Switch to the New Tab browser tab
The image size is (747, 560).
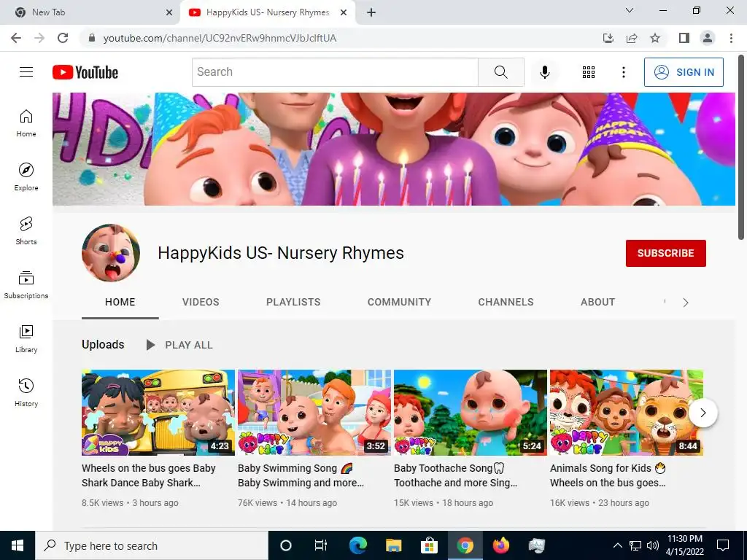(90, 12)
